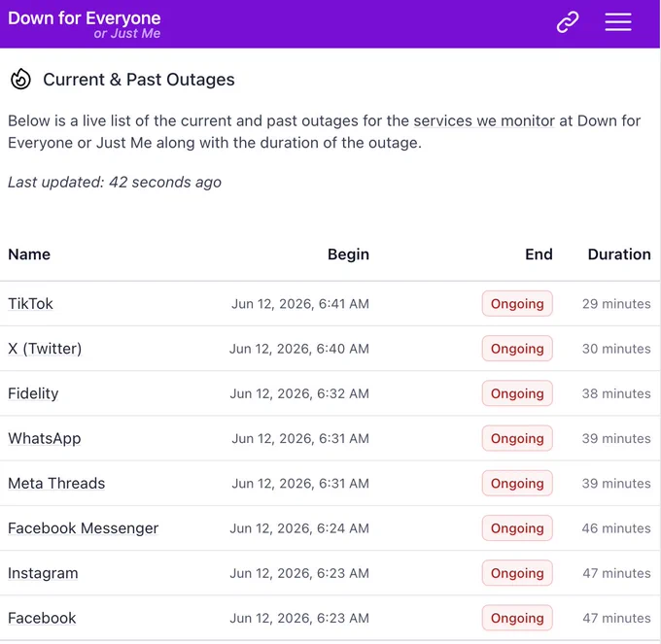Click the Begin column header

point(348,254)
